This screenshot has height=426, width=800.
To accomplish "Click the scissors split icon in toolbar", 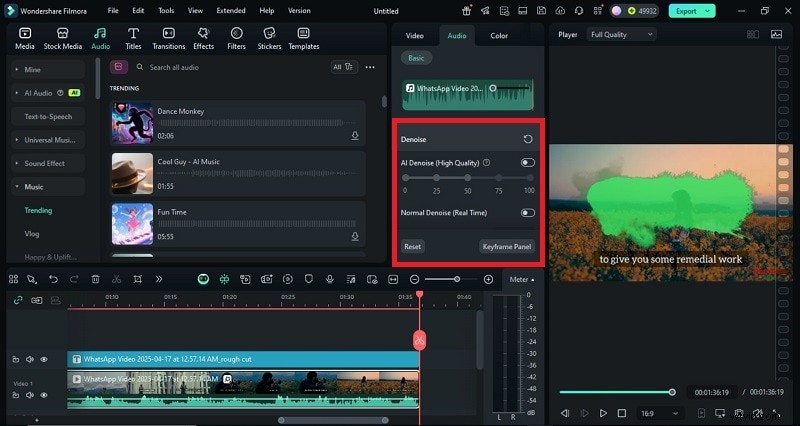I will (116, 279).
